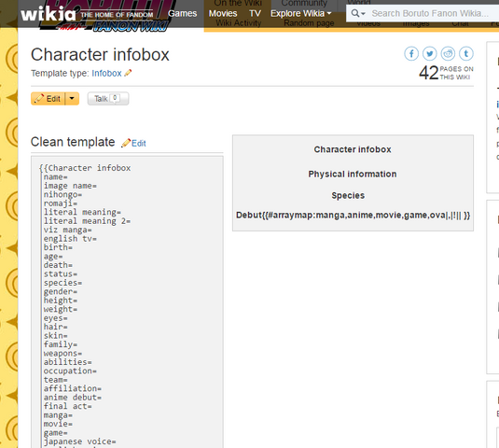Image resolution: width=499 pixels, height=448 pixels.
Task: Click pencil icon next to Infobox type
Action: (x=128, y=73)
